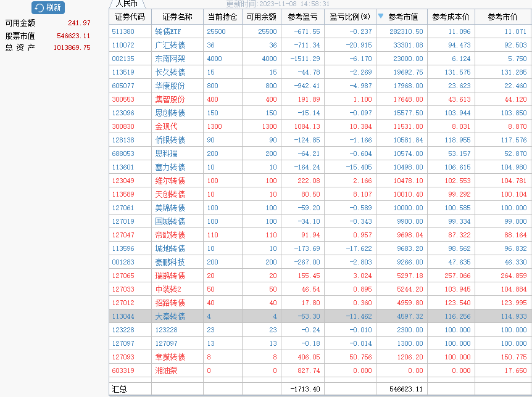
Task: Select the 帝欧转债 row name
Action: (170, 235)
